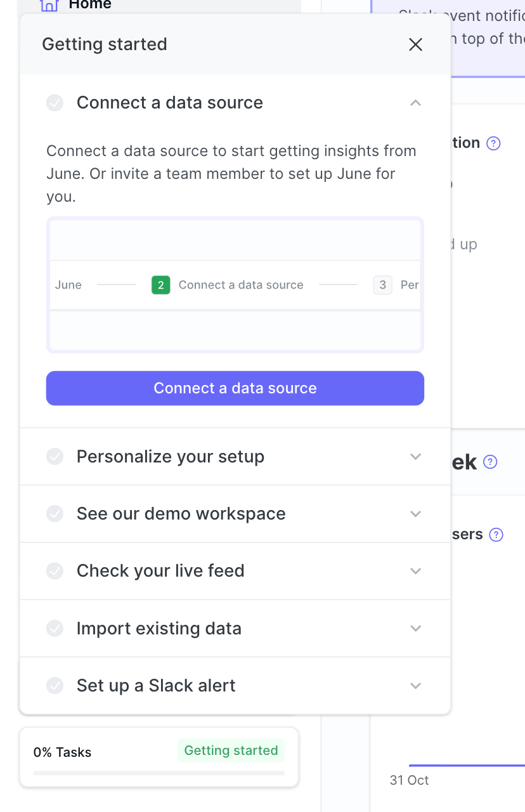Open the See our demo workspace item
525x812 pixels.
[235, 514]
